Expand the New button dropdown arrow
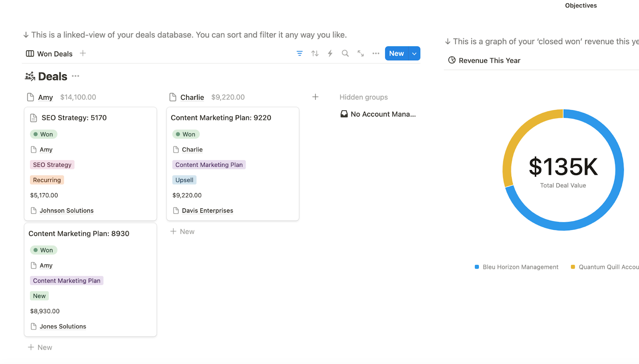The width and height of the screenshot is (639, 364). (415, 53)
